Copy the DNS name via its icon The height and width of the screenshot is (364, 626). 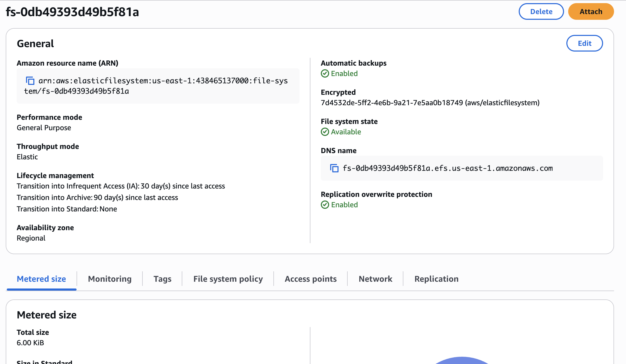coord(334,168)
